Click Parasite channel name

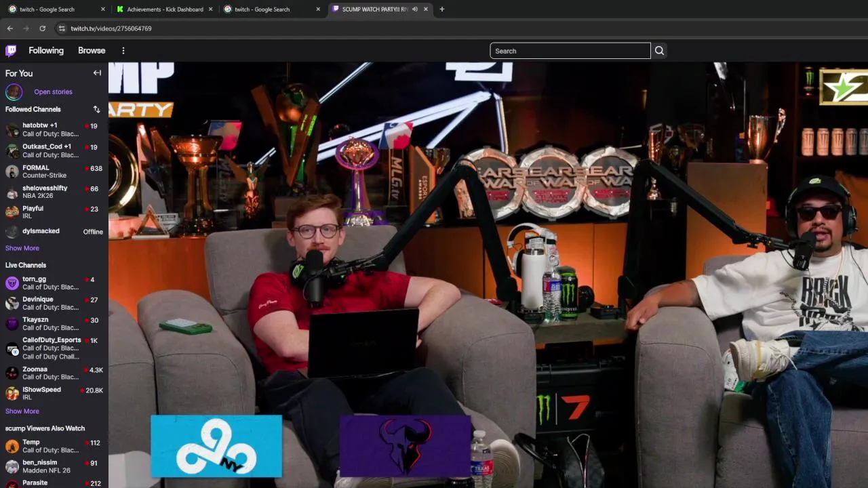(x=35, y=483)
